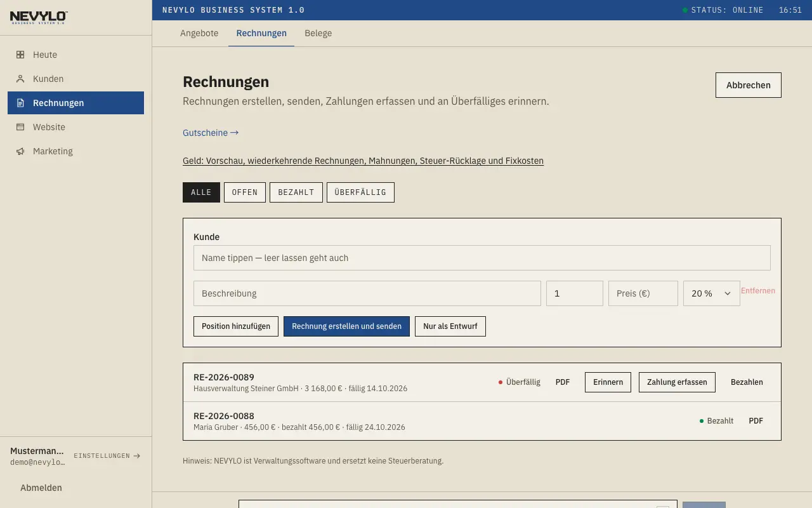812x508 pixels.
Task: Remove the position via Entfernen
Action: (758, 291)
